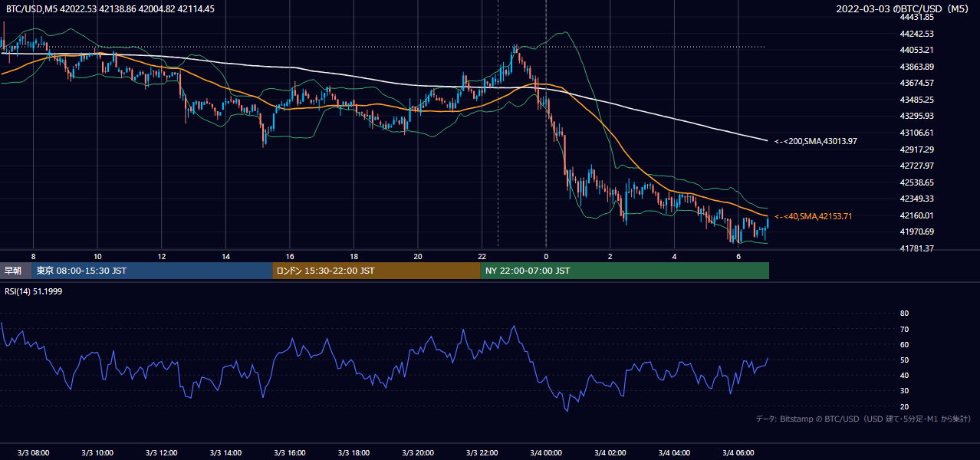Select the 44242.53 price axis label
980x460 pixels.
pyautogui.click(x=917, y=34)
